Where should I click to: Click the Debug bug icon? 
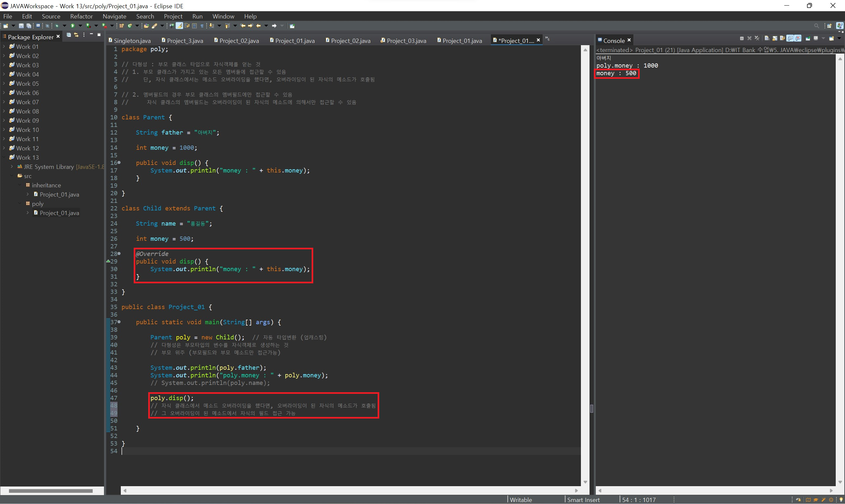pos(57,26)
